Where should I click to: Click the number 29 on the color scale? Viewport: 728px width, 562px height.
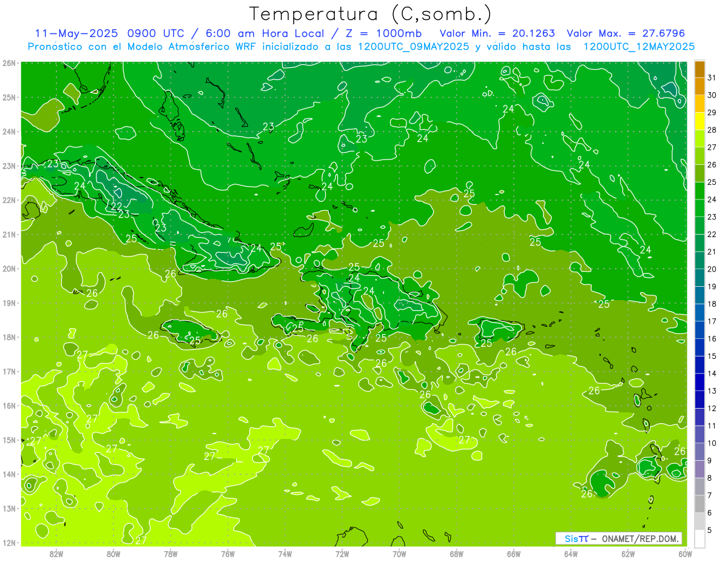coord(712,113)
